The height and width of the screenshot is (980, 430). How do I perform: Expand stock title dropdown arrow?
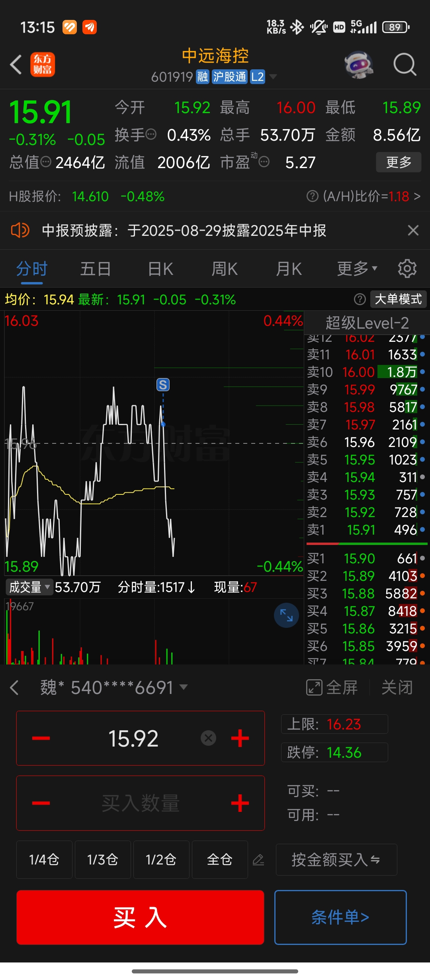pos(273,76)
